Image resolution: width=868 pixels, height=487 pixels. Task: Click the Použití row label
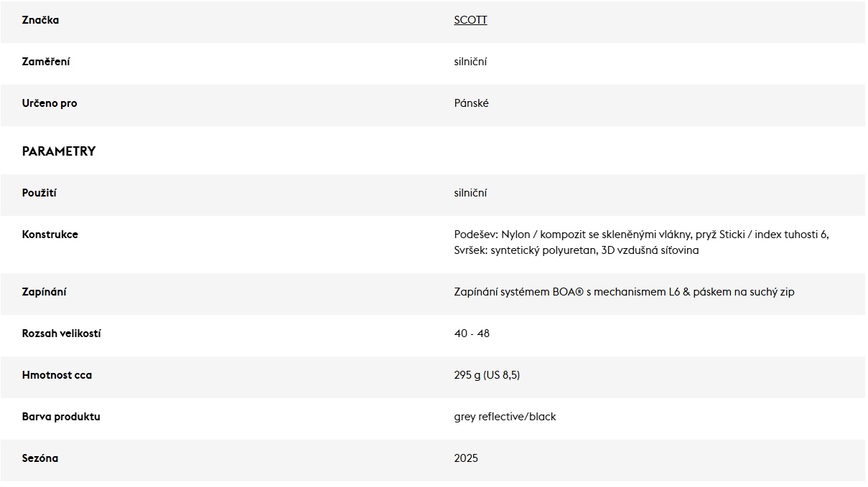click(39, 193)
